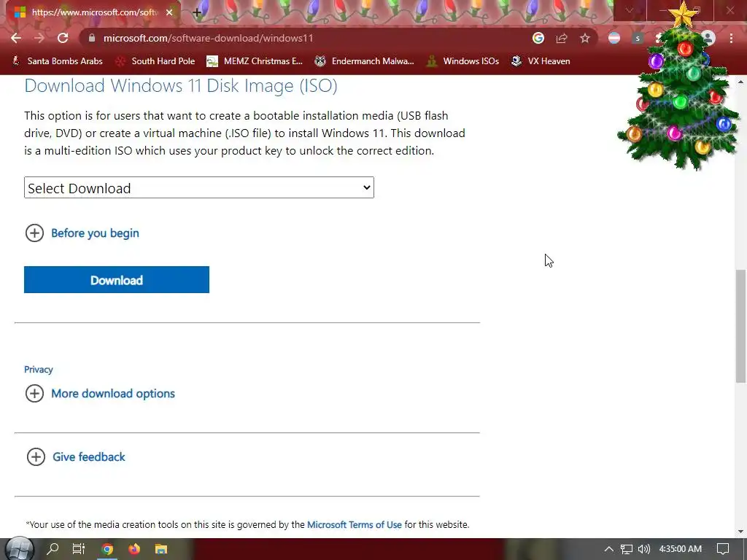Open the striped flag extension icon
Screen dimensions: 747x560
click(614, 38)
